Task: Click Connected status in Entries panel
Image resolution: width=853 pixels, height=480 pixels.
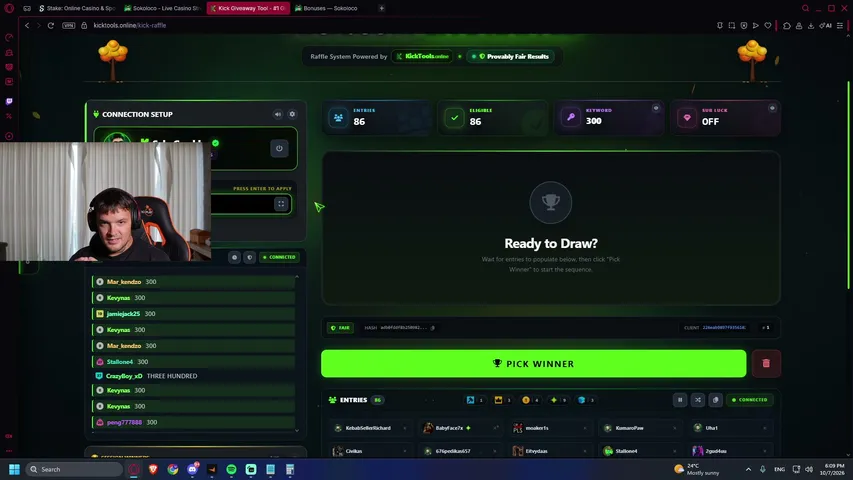Action: pos(750,400)
